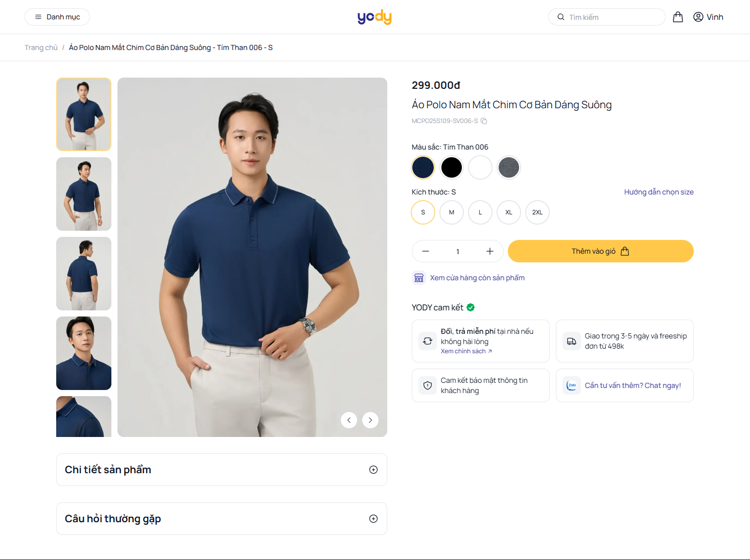This screenshot has height=560, width=750.
Task: Increase quantity with plus icon
Action: (489, 251)
